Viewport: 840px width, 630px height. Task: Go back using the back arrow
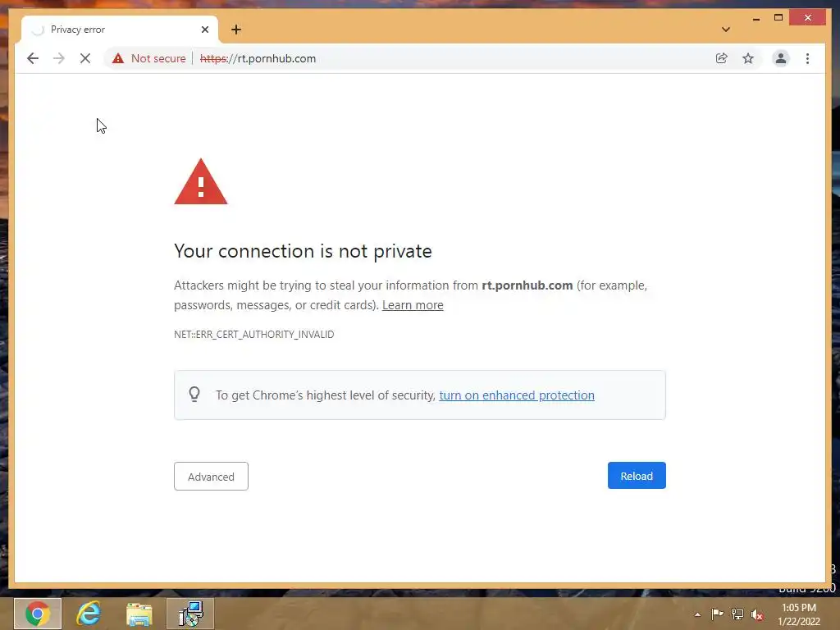pyautogui.click(x=33, y=58)
